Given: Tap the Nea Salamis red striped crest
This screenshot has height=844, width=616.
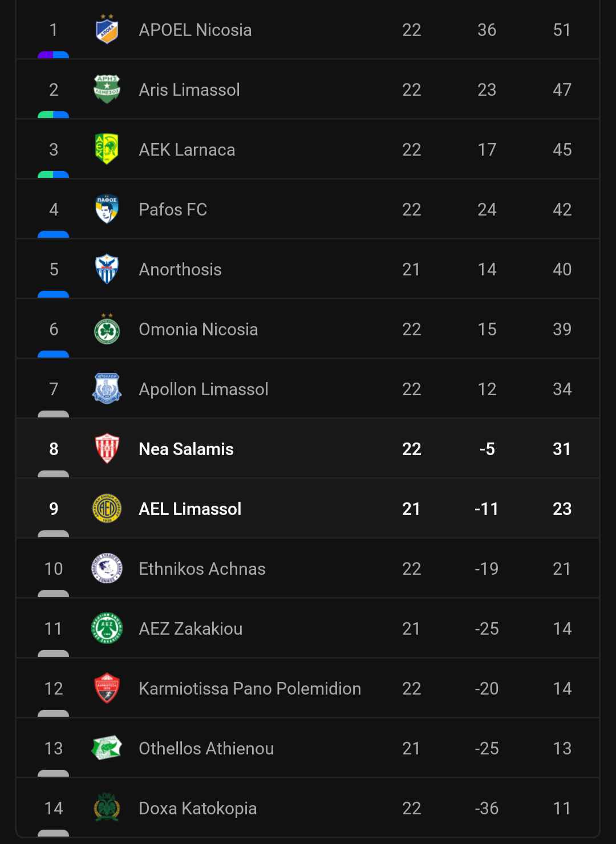Looking at the screenshot, I should pos(107,449).
